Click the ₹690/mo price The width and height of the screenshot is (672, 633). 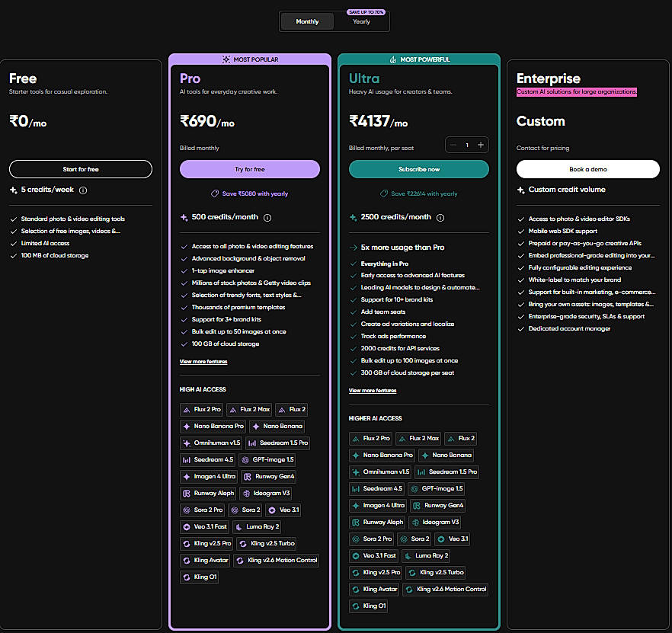pyautogui.click(x=207, y=122)
